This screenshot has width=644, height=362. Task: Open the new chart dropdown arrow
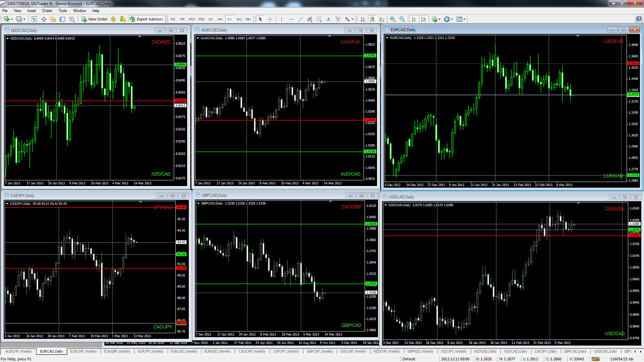(x=12, y=19)
